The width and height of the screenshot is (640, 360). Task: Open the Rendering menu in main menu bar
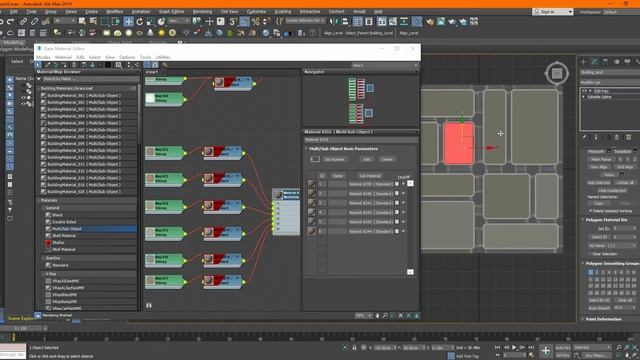tap(202, 12)
